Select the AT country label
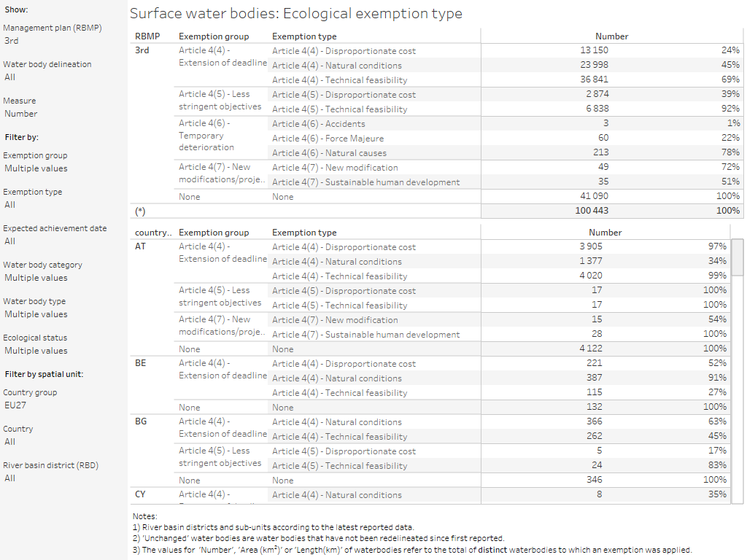 point(140,246)
